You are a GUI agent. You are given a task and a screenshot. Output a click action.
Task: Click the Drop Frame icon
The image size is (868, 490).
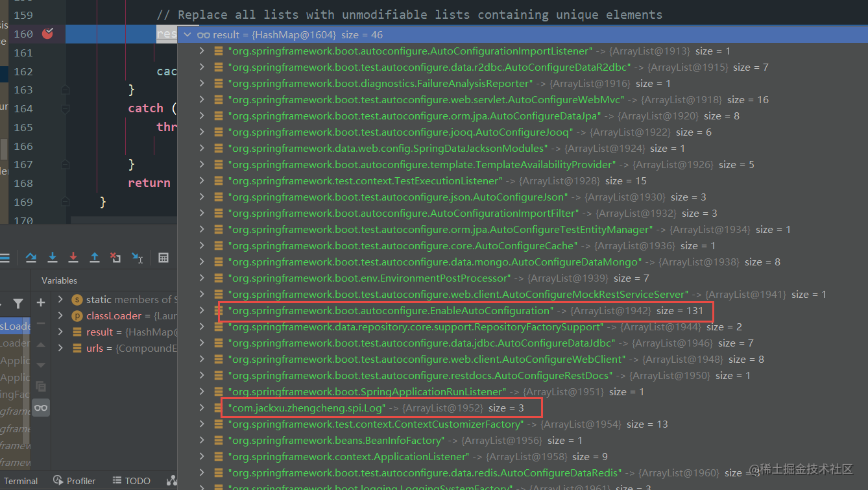[x=115, y=258]
